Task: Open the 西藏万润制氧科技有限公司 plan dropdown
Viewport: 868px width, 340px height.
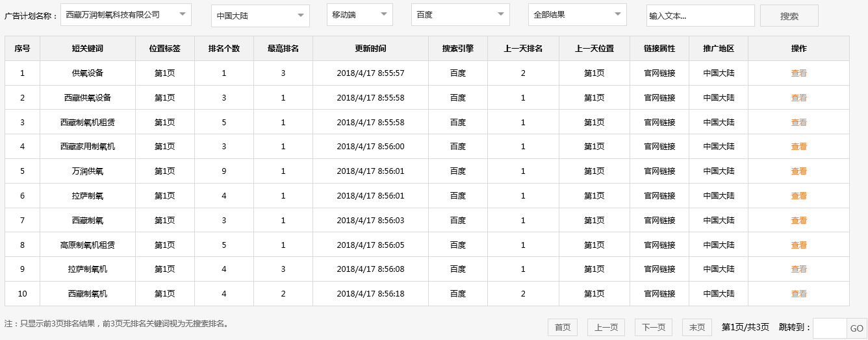Action: click(x=126, y=14)
